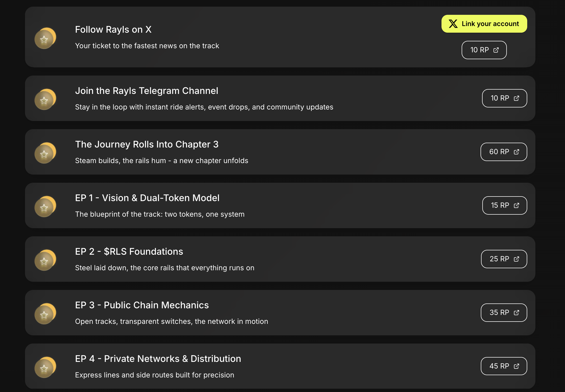Select EP 4 - Private Networks & Distribution title
The image size is (565, 392).
158,359
